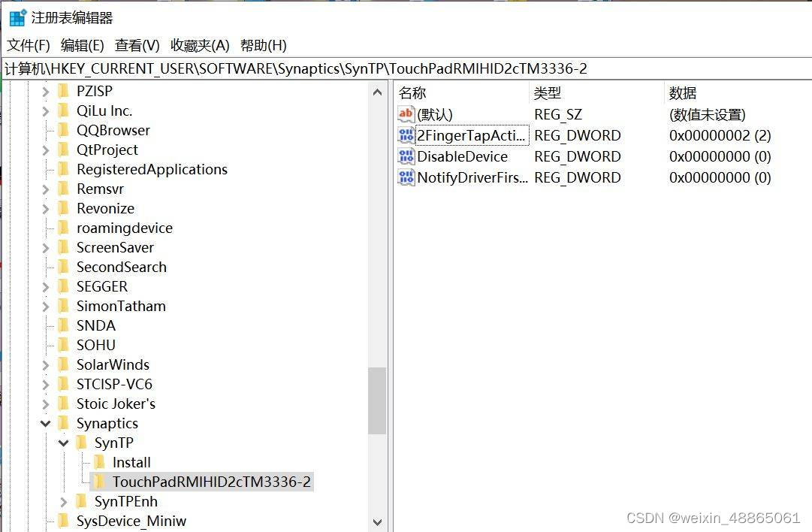The image size is (812, 532).
Task: Open the 文件(F) menu
Action: coord(29,46)
